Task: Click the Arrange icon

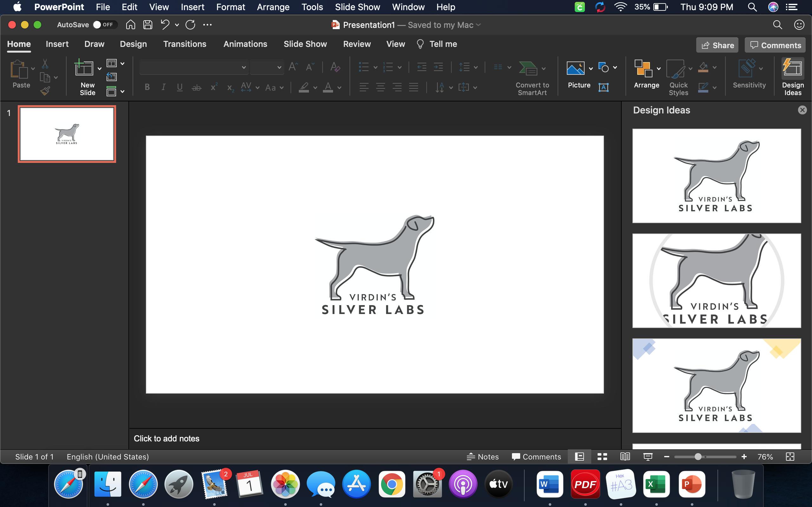Action: [x=643, y=68]
